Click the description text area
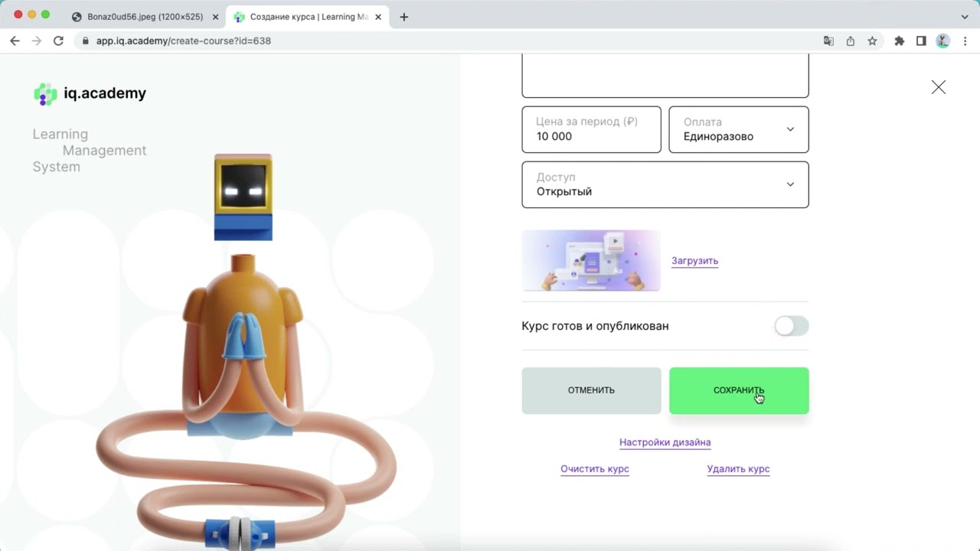Viewport: 980px width, 551px height. point(665,77)
